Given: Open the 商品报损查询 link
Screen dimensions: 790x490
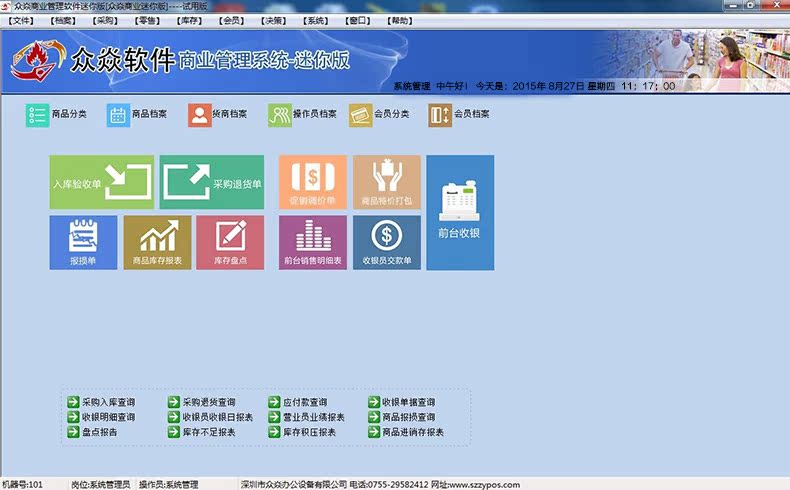Looking at the screenshot, I should [409, 417].
